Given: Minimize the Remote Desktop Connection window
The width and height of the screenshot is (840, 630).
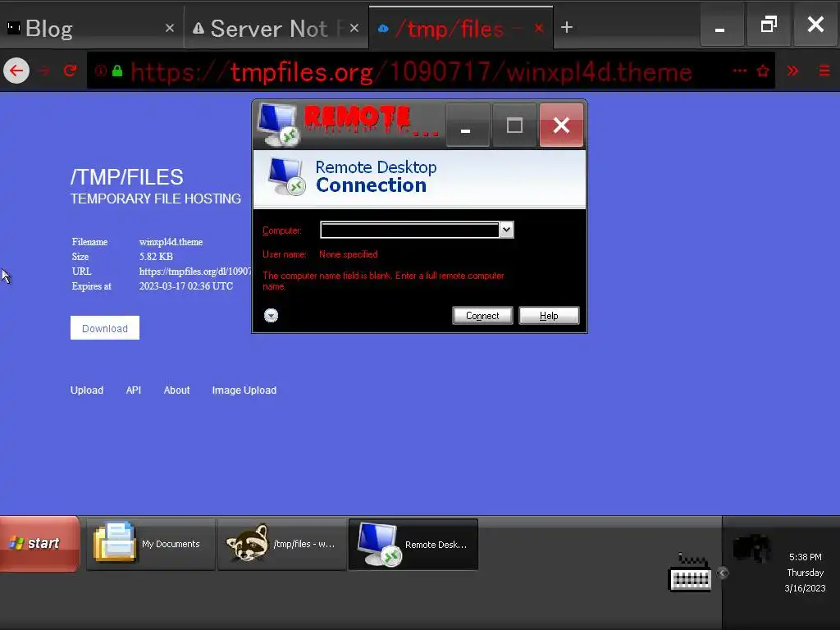Looking at the screenshot, I should click(x=467, y=126).
